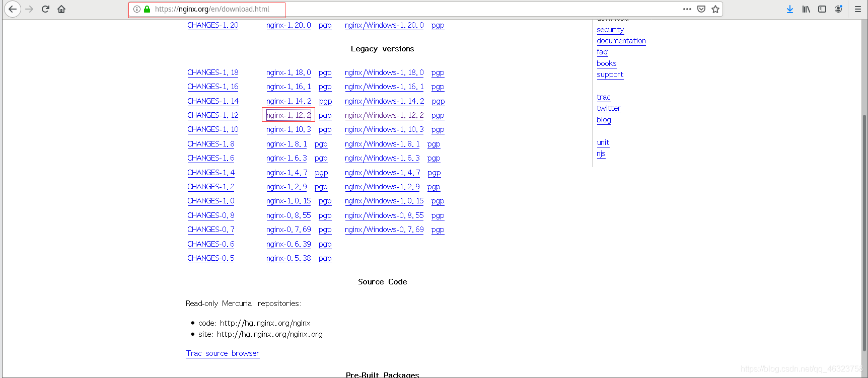Open the CHANGES-1.8 link
The height and width of the screenshot is (378, 868).
point(211,144)
